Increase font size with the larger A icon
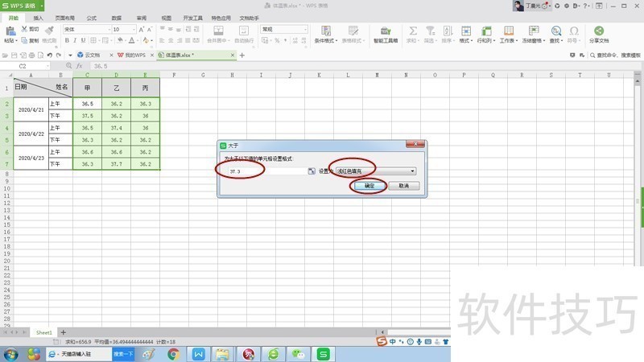This screenshot has width=644, height=362. 142,29
